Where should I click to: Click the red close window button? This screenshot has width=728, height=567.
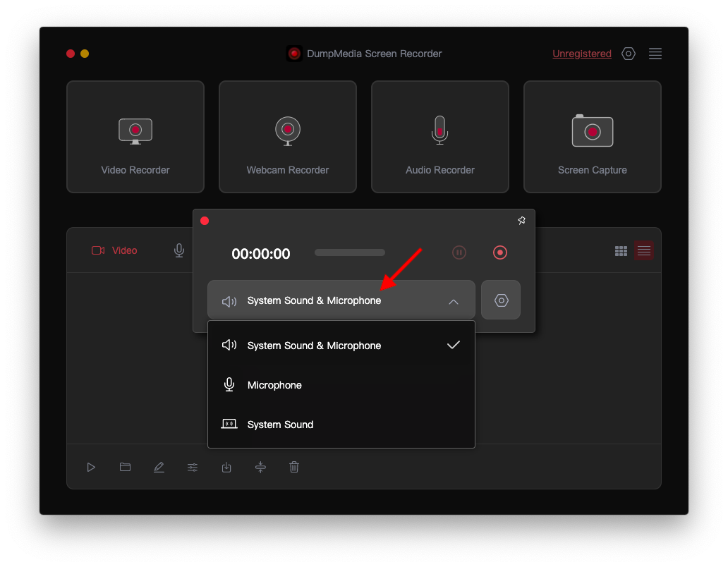71,54
